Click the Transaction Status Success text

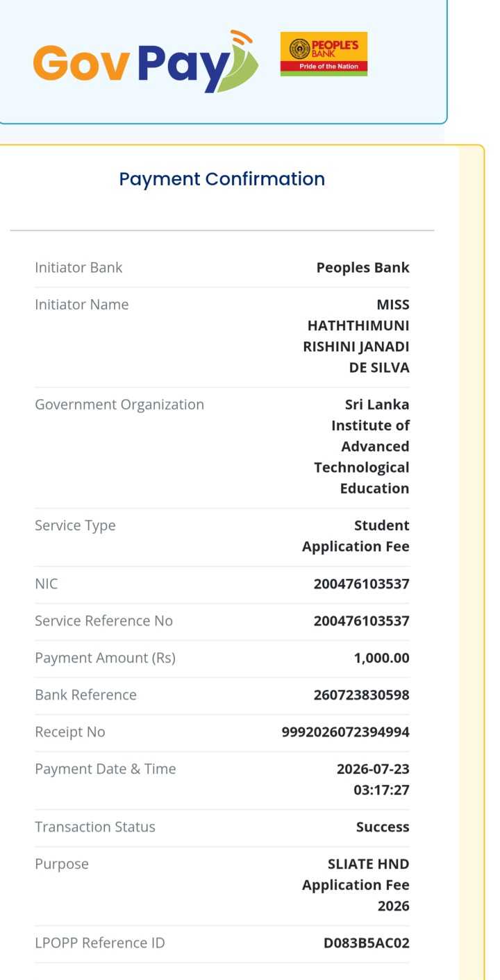coord(383,827)
